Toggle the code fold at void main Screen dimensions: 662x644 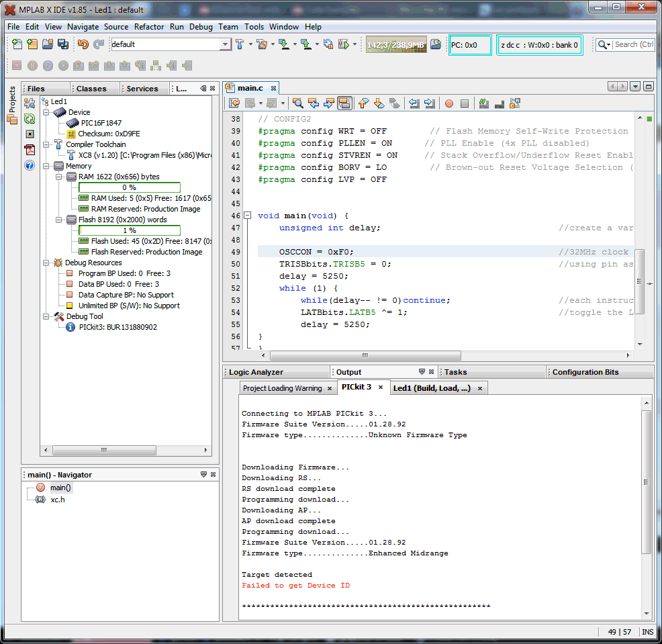pos(248,216)
